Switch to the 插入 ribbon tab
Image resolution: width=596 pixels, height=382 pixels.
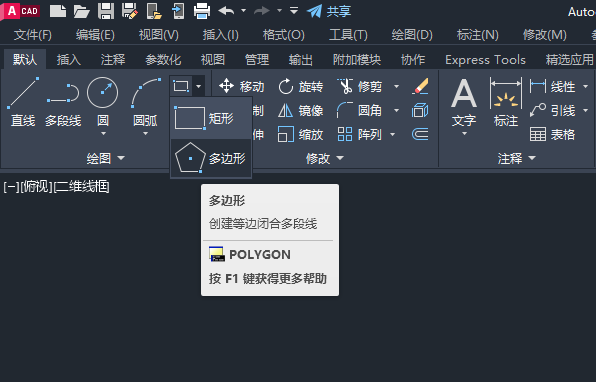(69, 59)
